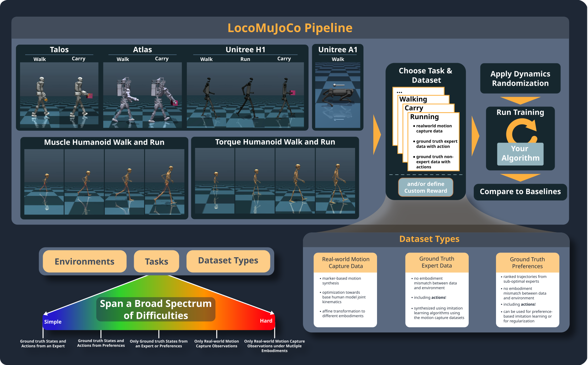Open the Unitree H1 Run image
This screenshot has height=365, width=588.
[x=245, y=94]
